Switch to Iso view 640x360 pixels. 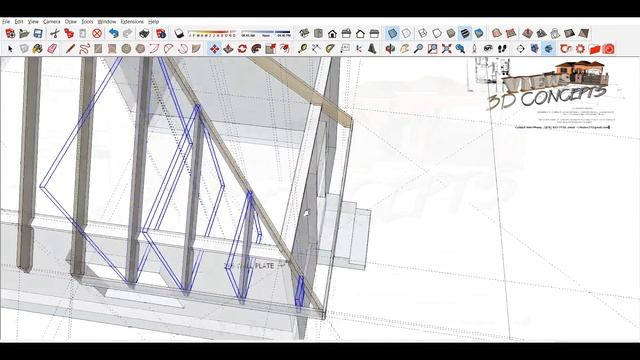coord(304,33)
